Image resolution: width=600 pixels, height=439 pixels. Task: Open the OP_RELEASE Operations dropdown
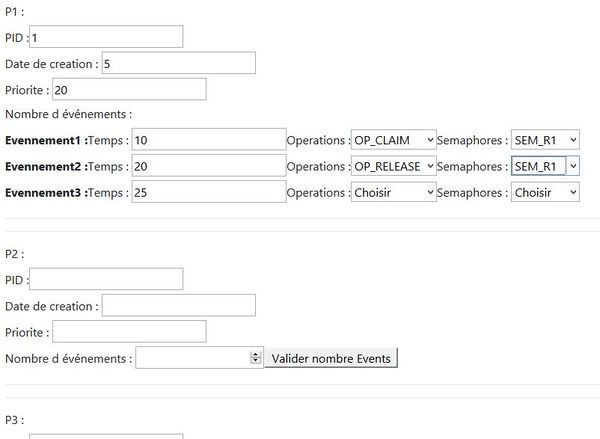tap(393, 166)
